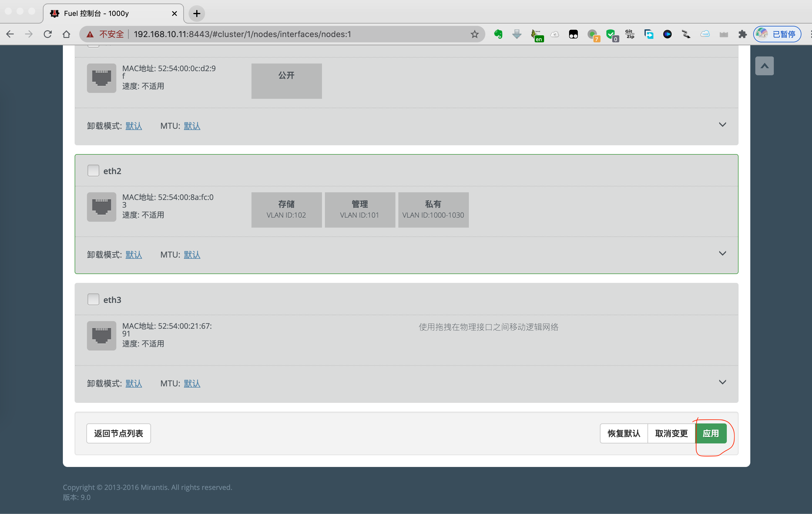Click the address bar URL
This screenshot has height=514, width=812.
(x=242, y=34)
